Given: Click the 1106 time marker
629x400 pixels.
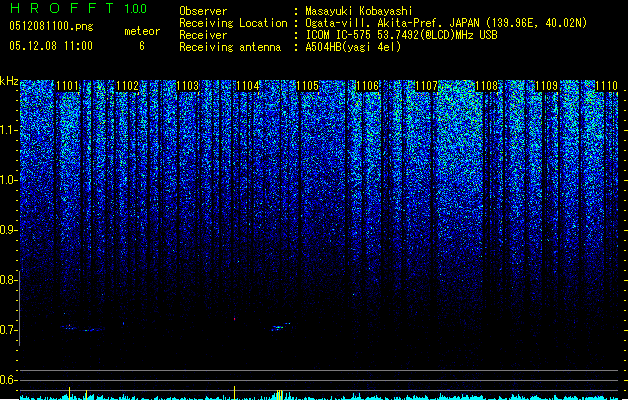Looking at the screenshot, I should point(367,86).
